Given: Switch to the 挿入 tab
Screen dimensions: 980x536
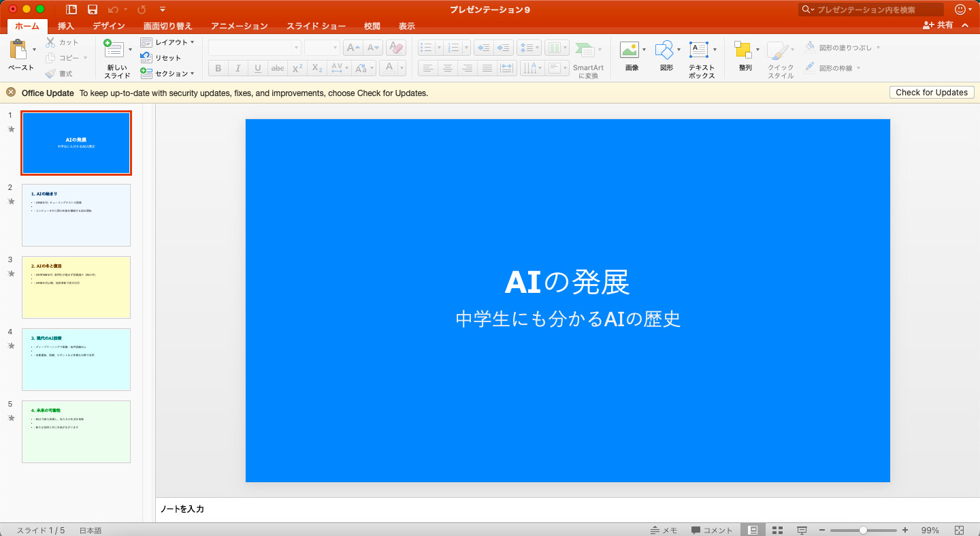Looking at the screenshot, I should click(x=66, y=26).
